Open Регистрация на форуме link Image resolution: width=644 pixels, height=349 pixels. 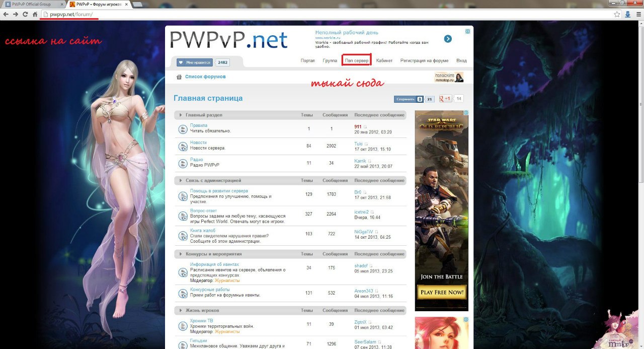[424, 60]
